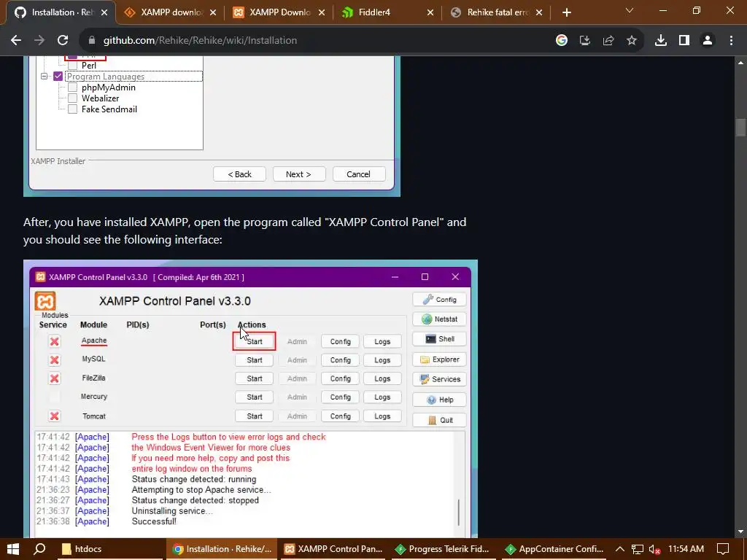Screen dimensions: 747x560
Task: Click the Next installer button
Action: coord(298,174)
